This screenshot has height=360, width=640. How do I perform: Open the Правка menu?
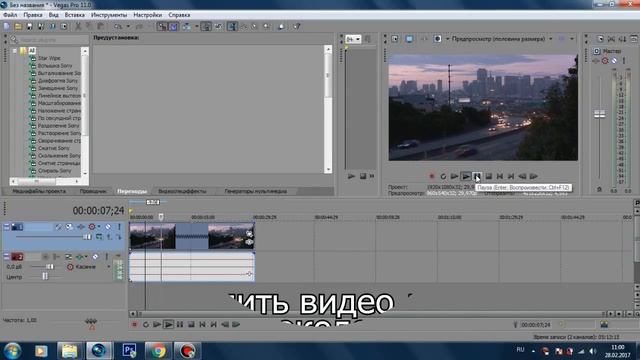(33, 15)
